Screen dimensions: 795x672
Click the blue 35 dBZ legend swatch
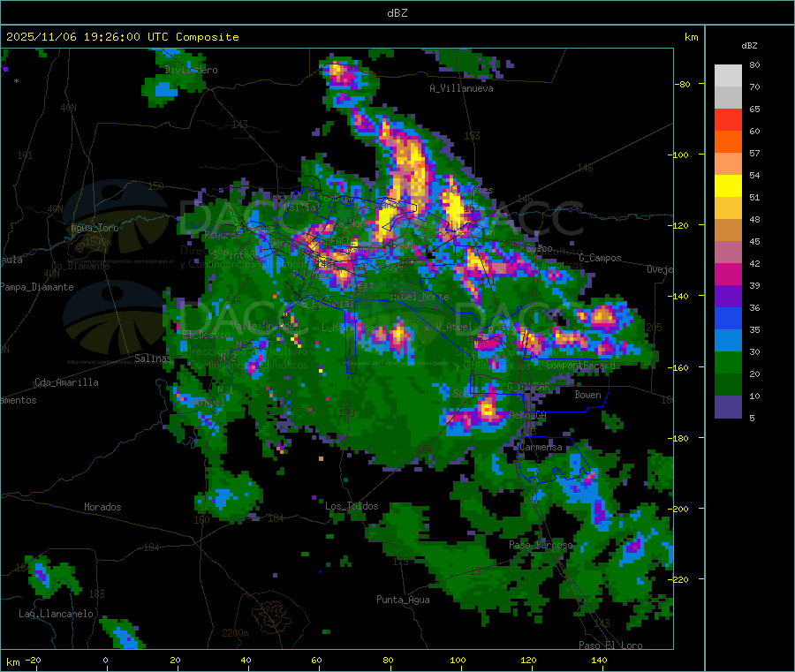tap(728, 318)
